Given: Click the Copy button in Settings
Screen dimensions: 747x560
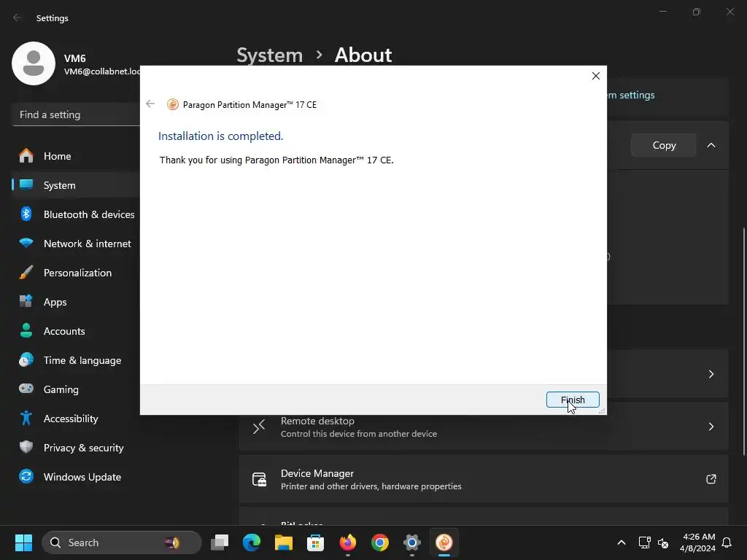Looking at the screenshot, I should click(664, 145).
